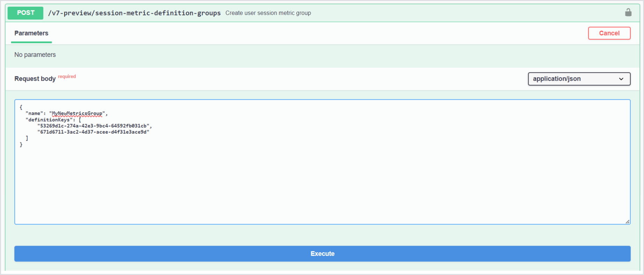
Task: Click the "name" property in JSON body
Action: click(x=34, y=113)
